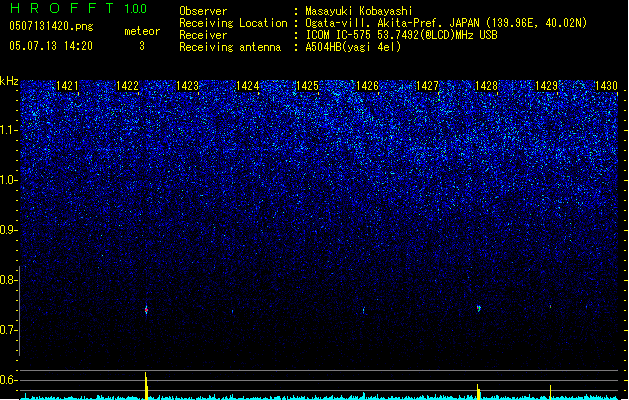Click the 0.8 kHz axis label

click(8, 280)
